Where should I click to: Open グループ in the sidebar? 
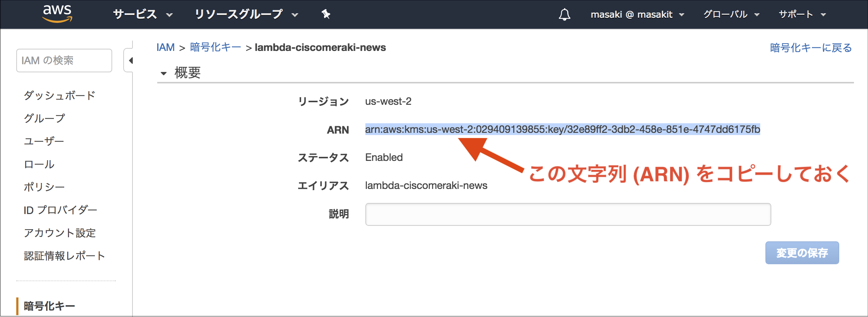coord(44,118)
